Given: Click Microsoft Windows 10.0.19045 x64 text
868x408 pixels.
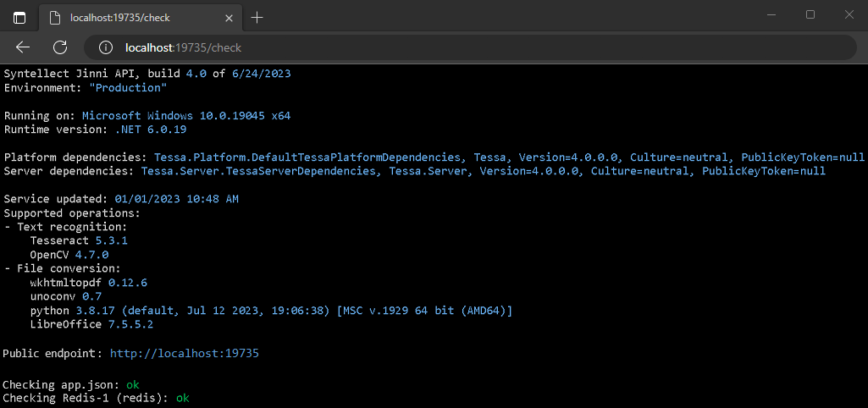Looking at the screenshot, I should point(186,115).
